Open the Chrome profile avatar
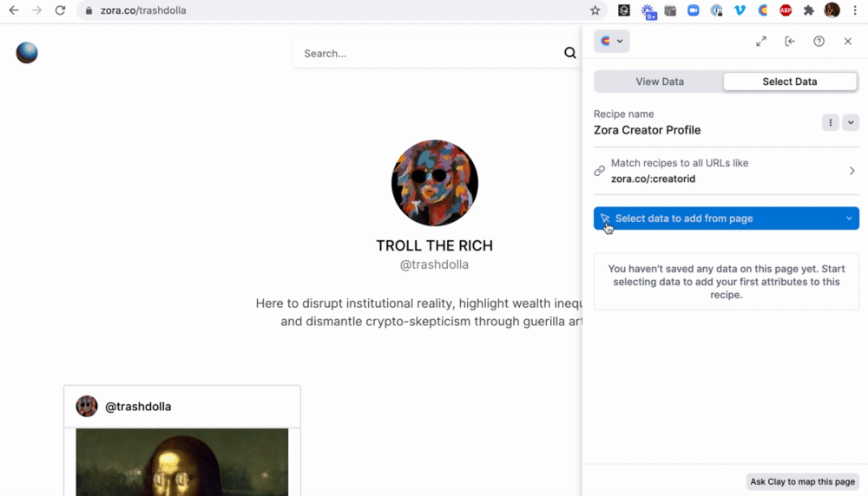Screen dimensions: 868x496 click(x=832, y=10)
